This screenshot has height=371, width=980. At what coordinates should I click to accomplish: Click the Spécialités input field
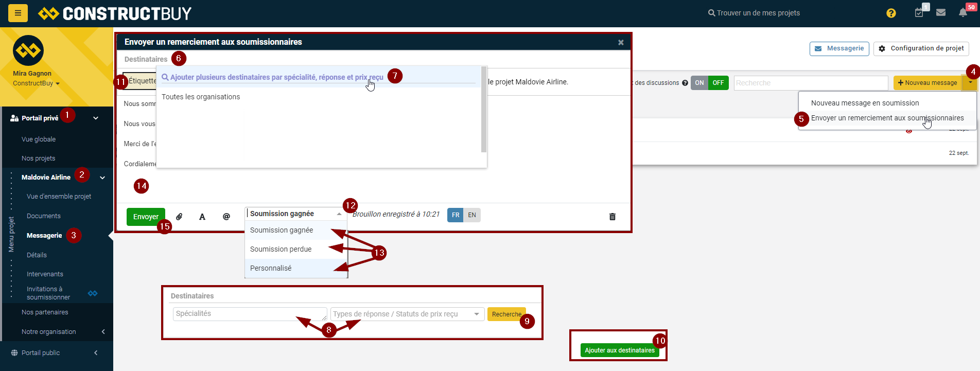click(x=250, y=314)
